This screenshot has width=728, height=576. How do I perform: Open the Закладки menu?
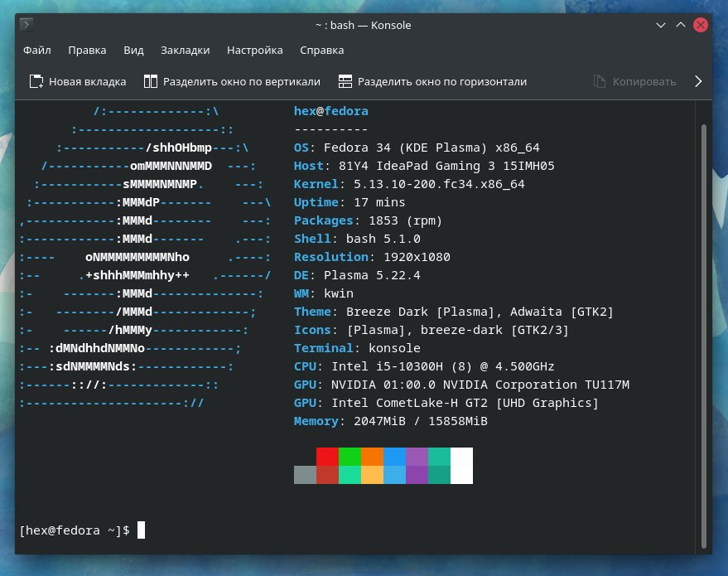tap(185, 51)
